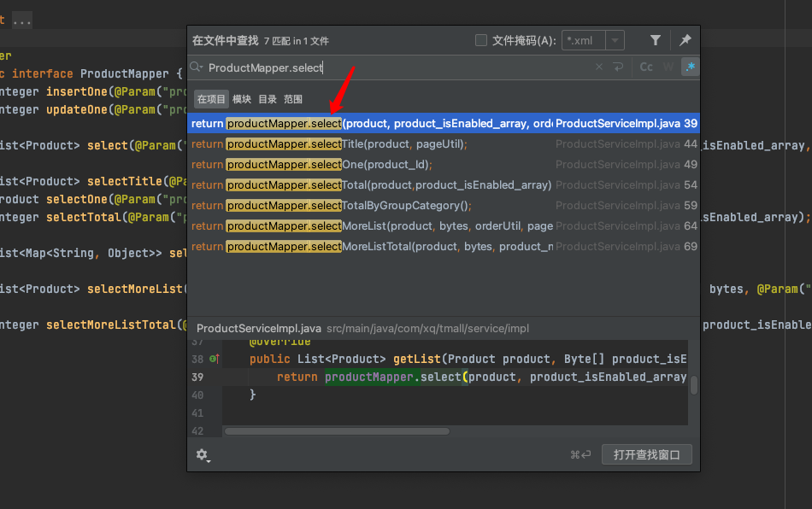The height and width of the screenshot is (509, 812).
Task: Toggle the Cc match case option
Action: tap(646, 67)
